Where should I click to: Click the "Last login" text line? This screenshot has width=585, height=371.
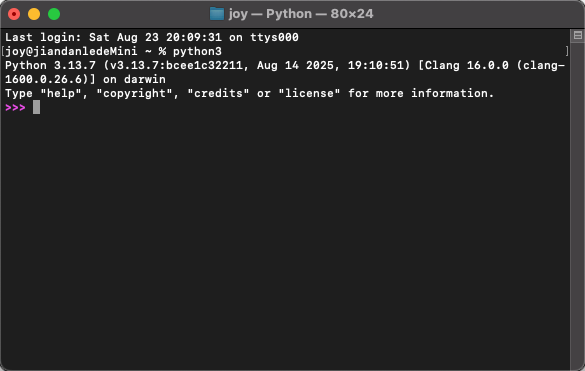[x=152, y=37]
